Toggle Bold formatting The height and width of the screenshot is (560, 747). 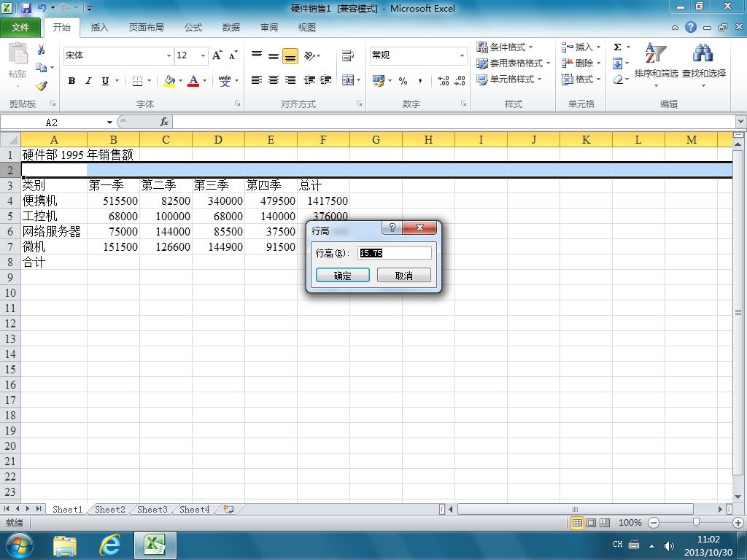point(71,80)
